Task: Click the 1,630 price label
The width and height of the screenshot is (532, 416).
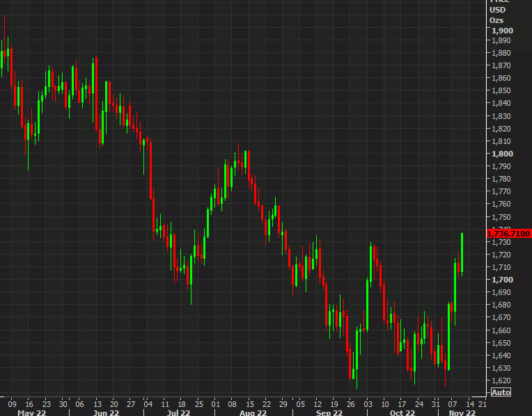Action: click(x=501, y=368)
